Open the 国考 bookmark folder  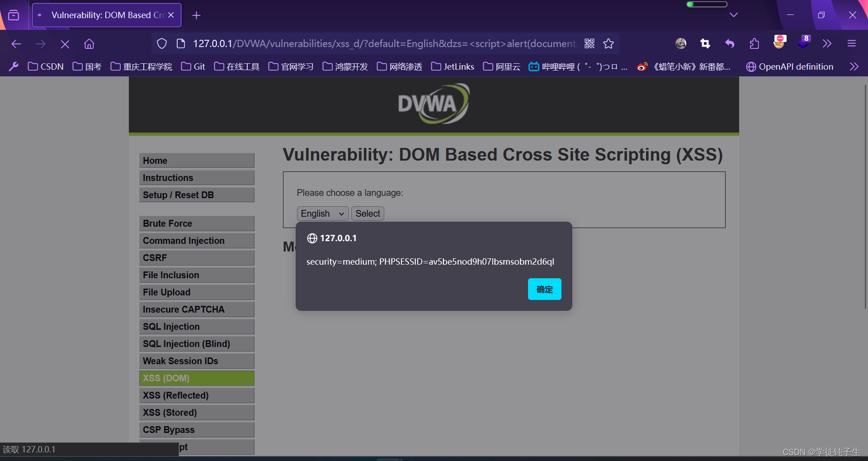87,67
